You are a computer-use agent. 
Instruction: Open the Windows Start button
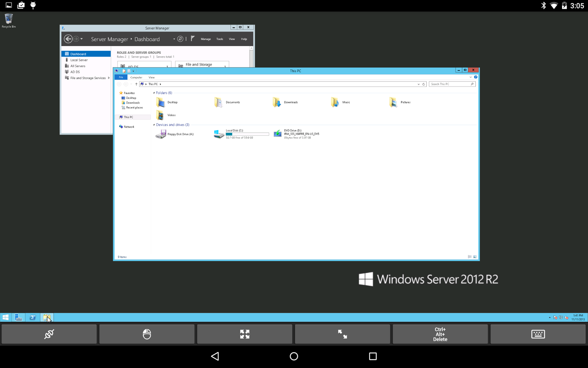[6, 317]
